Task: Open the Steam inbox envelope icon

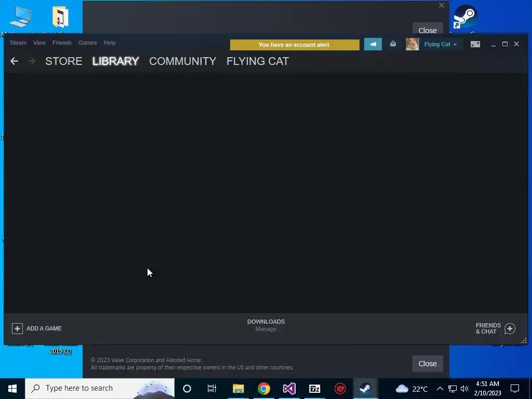Action: [x=393, y=44]
